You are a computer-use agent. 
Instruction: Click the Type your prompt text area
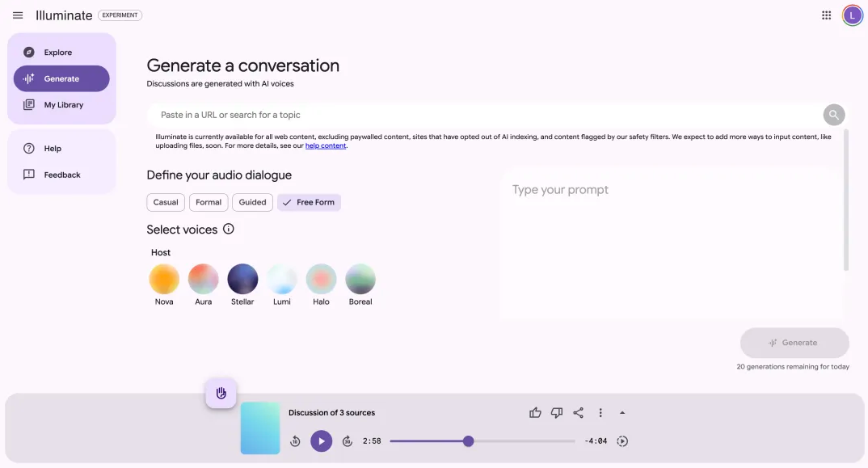(x=672, y=245)
